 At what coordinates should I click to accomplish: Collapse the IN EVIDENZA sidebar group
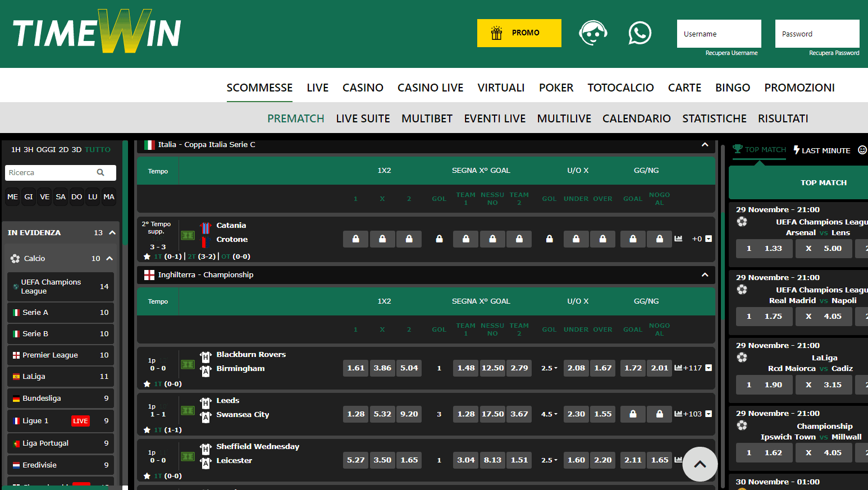pyautogui.click(x=112, y=232)
